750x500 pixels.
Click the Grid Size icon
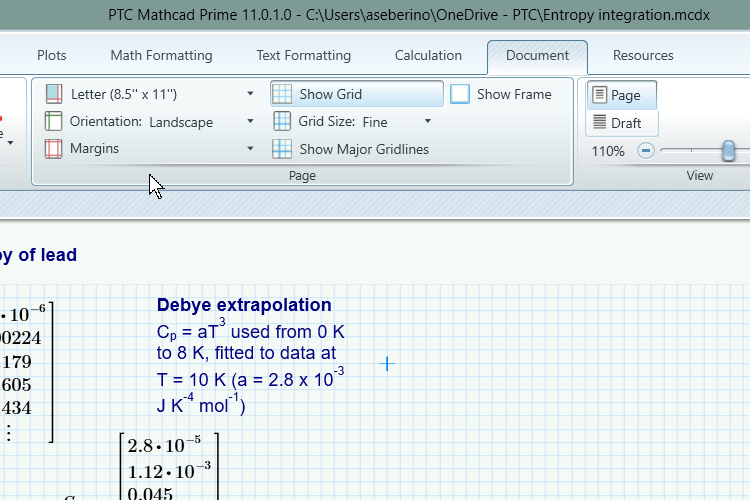[x=282, y=122]
